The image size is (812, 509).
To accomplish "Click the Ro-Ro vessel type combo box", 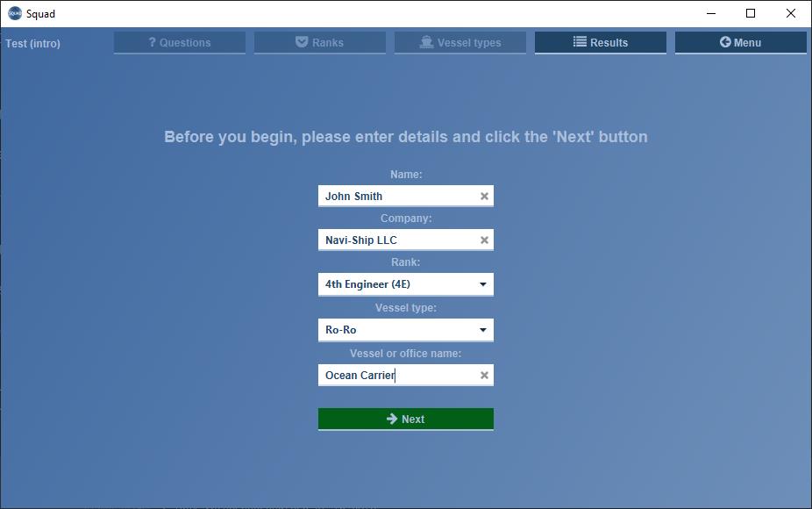I will 395,330.
